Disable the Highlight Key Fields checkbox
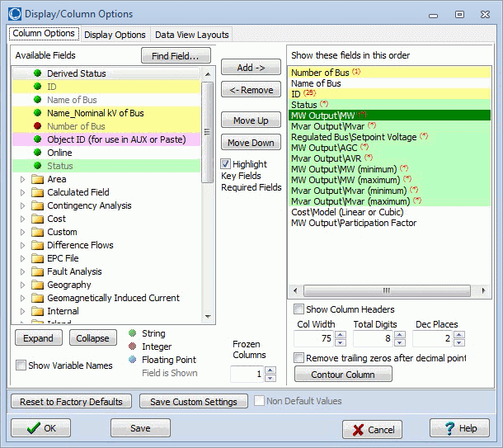The height and width of the screenshot is (448, 503). 226,164
